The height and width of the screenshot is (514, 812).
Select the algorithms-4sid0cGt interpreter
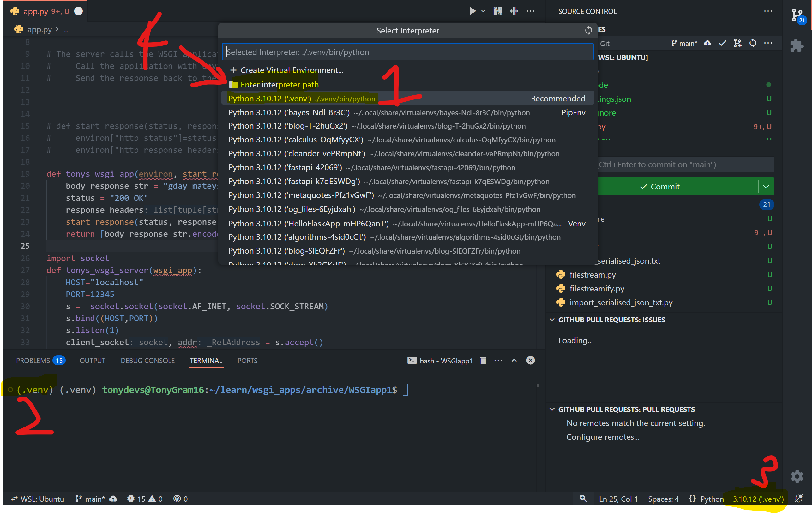click(x=407, y=237)
